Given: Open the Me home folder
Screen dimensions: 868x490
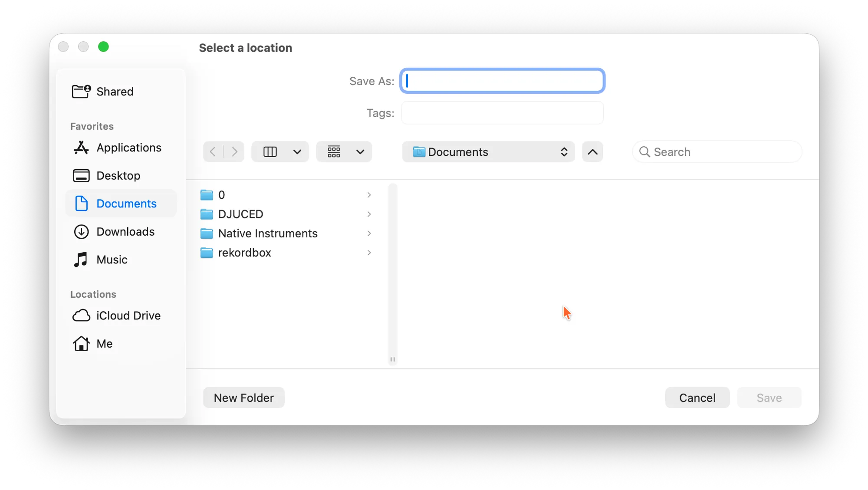Looking at the screenshot, I should coord(104,343).
